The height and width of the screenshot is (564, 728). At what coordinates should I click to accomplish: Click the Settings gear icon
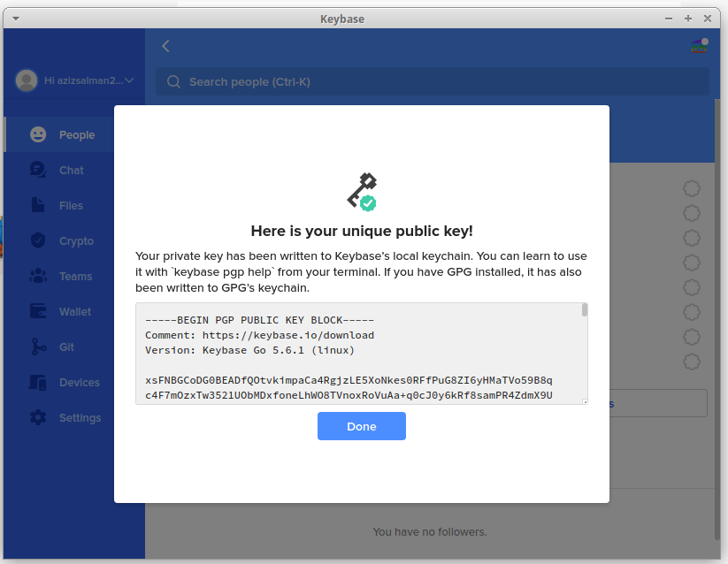(38, 417)
